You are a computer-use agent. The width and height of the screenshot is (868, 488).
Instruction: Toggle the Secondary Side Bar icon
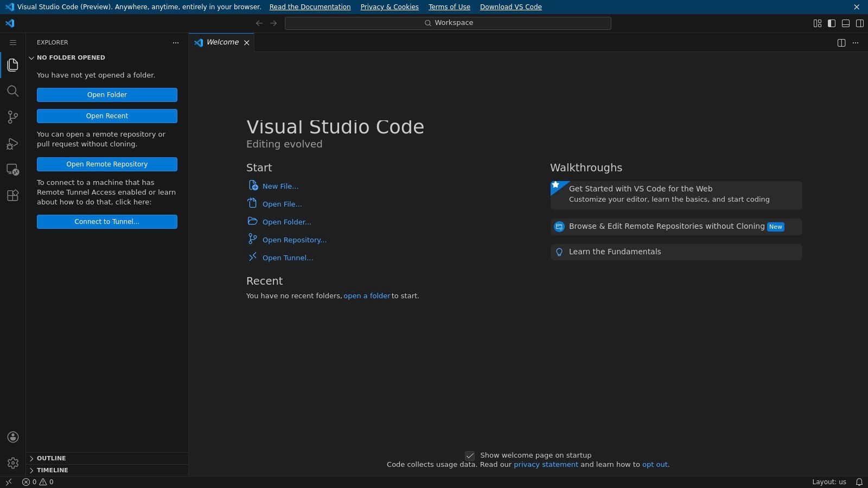coord(860,23)
